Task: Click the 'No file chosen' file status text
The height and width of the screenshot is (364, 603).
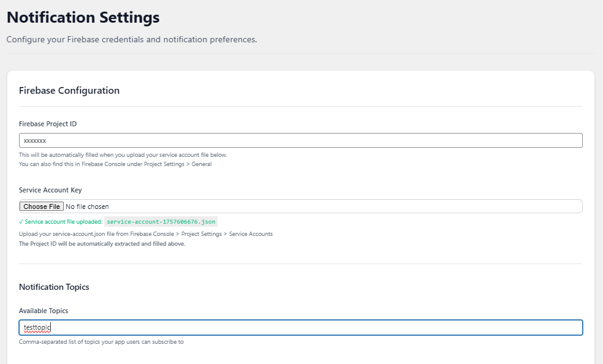Action: tap(87, 207)
